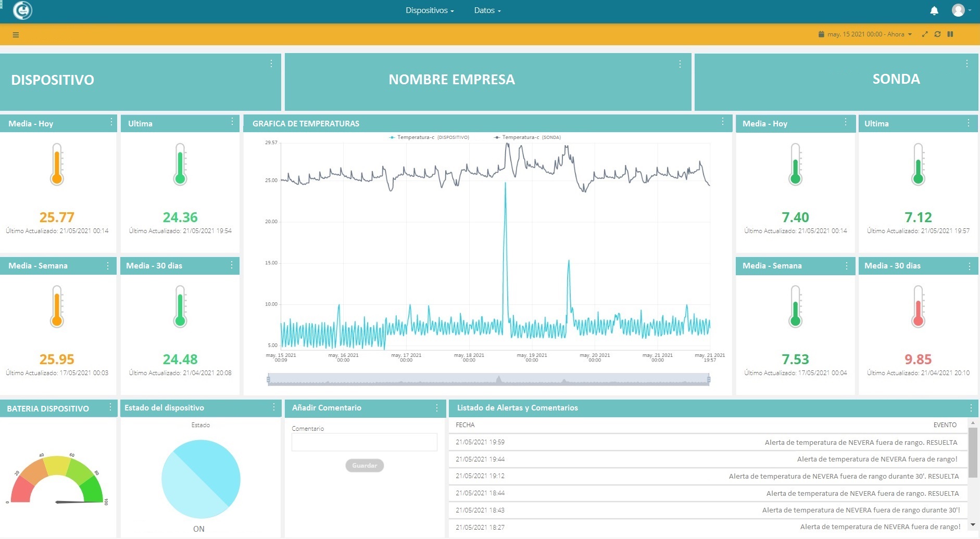Open options for the 9.85 Media - 30 dias card
The width and height of the screenshot is (980, 539).
click(x=969, y=266)
